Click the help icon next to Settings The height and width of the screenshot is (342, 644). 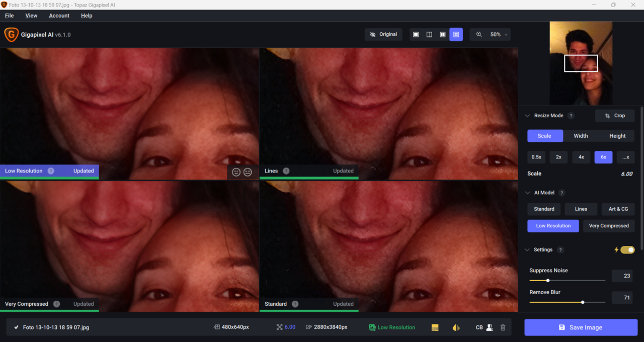pyautogui.click(x=560, y=250)
